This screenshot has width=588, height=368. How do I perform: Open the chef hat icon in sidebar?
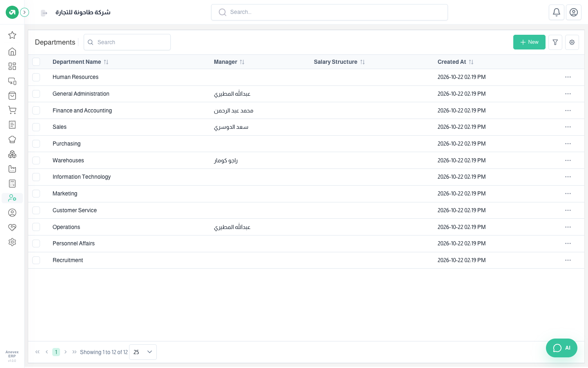tap(12, 139)
